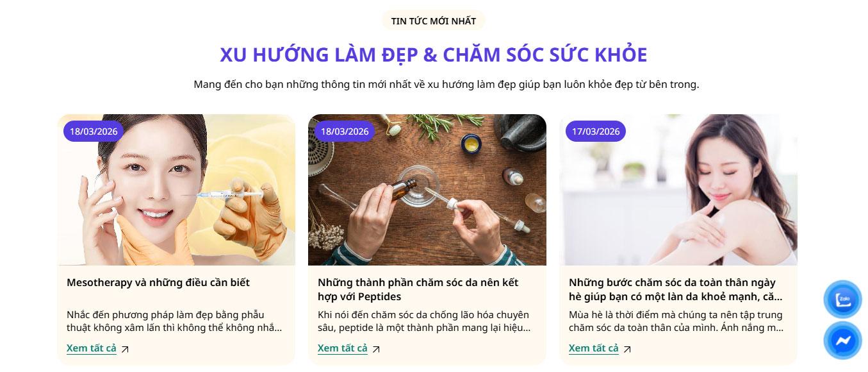Click arrow icon beside summer skincare Xem tất cả
The height and width of the screenshot is (372, 868).
(627, 350)
